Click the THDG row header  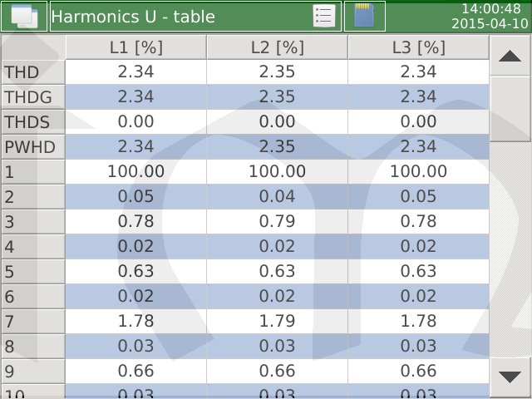pyautogui.click(x=33, y=98)
